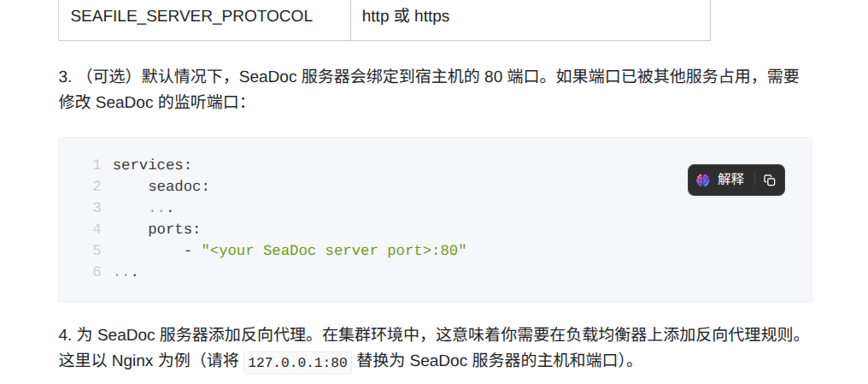868x384 pixels.
Task: Click line number 5 in the code gutter
Action: point(97,251)
